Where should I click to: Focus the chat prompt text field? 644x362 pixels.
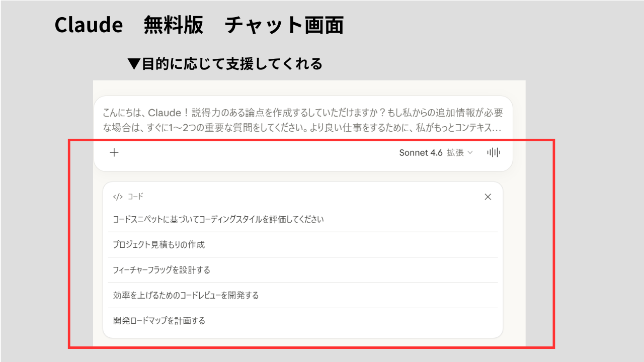pos(302,120)
